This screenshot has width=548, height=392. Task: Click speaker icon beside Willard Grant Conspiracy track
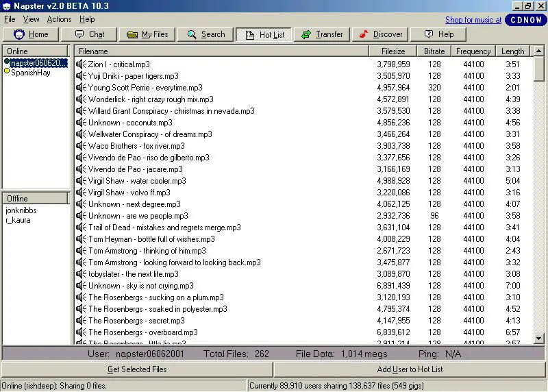click(81, 110)
